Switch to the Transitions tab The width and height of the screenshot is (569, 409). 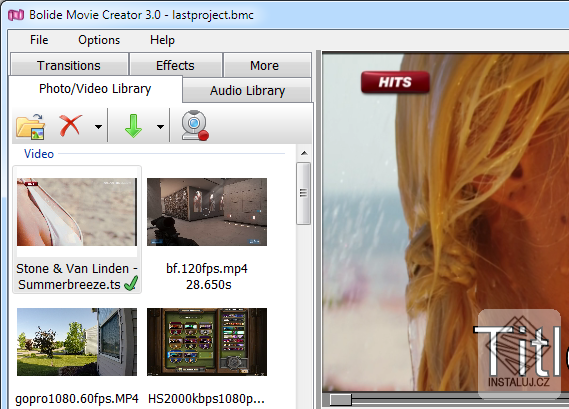pos(69,65)
